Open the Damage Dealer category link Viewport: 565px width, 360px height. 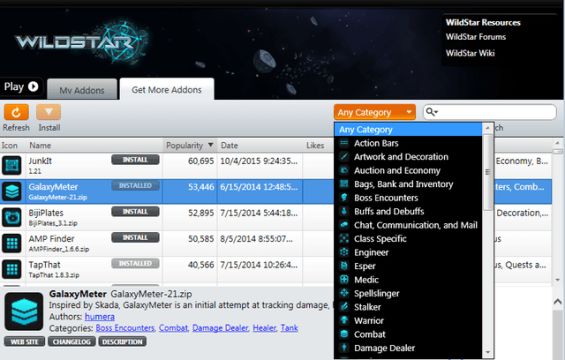(220, 328)
